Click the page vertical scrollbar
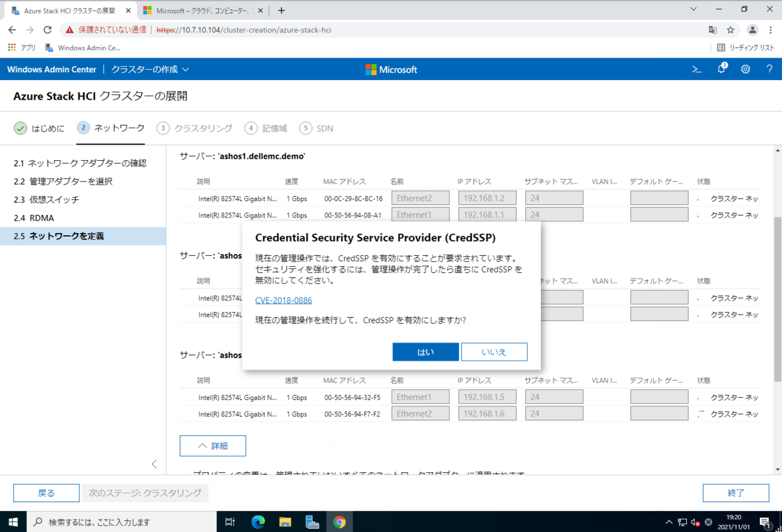Screen dimensions: 782x532 tap(777, 298)
